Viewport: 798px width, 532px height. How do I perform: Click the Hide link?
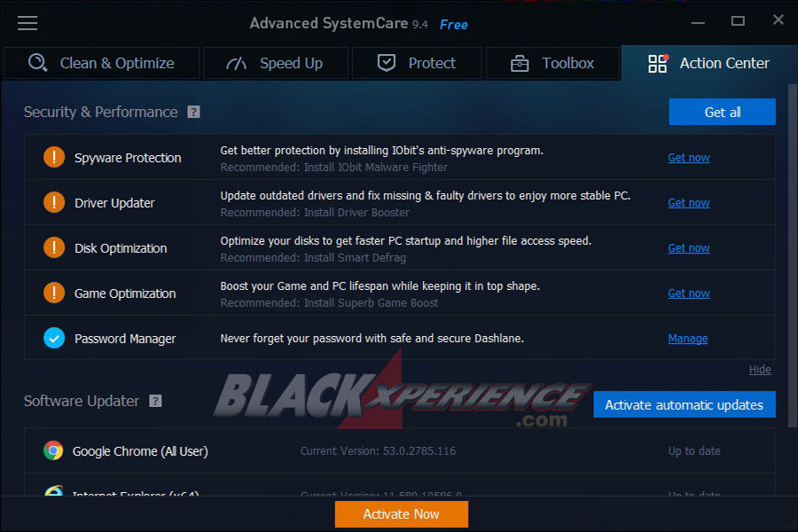pos(760,370)
